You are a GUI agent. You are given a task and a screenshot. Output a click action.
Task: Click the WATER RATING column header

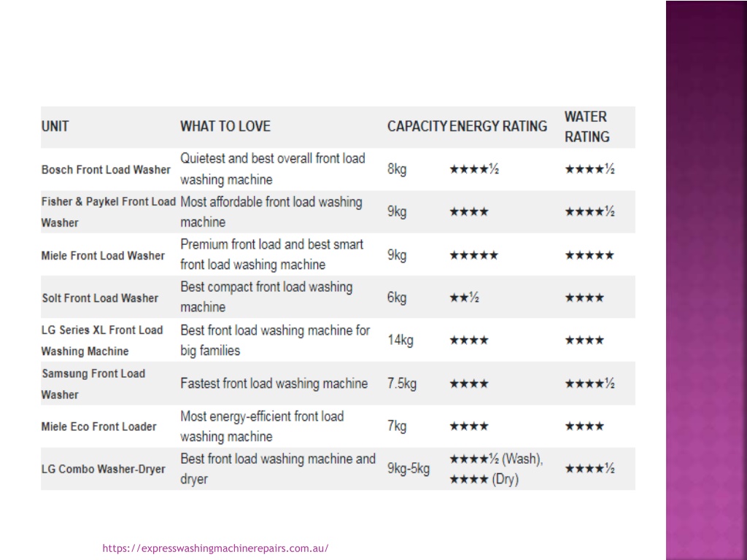click(x=587, y=127)
